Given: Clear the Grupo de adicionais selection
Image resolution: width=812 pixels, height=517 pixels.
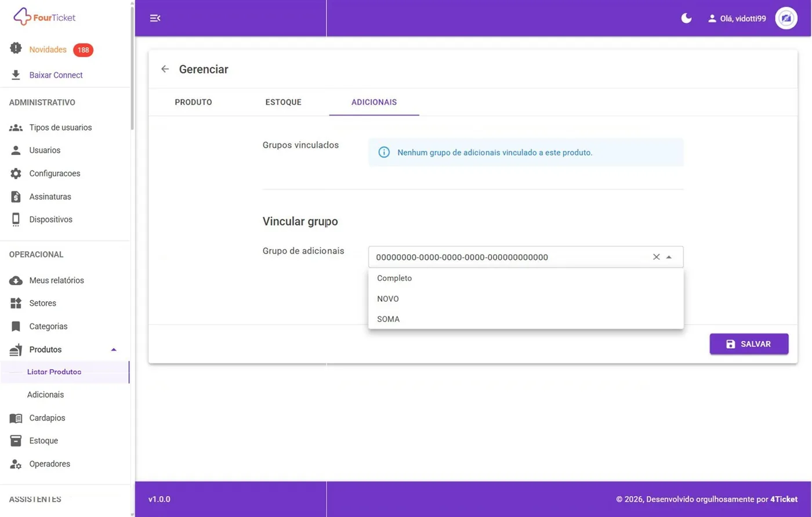Looking at the screenshot, I should pyautogui.click(x=657, y=257).
